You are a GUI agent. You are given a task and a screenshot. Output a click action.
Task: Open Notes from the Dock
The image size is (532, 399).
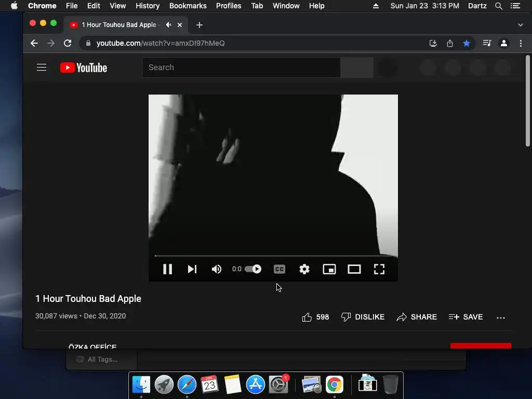(x=232, y=385)
